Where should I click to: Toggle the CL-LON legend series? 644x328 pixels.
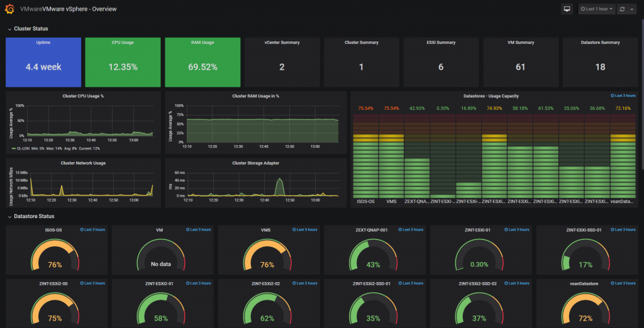(23, 149)
